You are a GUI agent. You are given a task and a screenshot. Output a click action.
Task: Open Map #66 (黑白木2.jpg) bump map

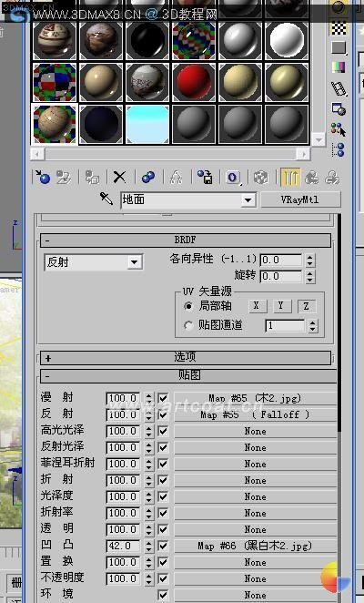coord(255,546)
